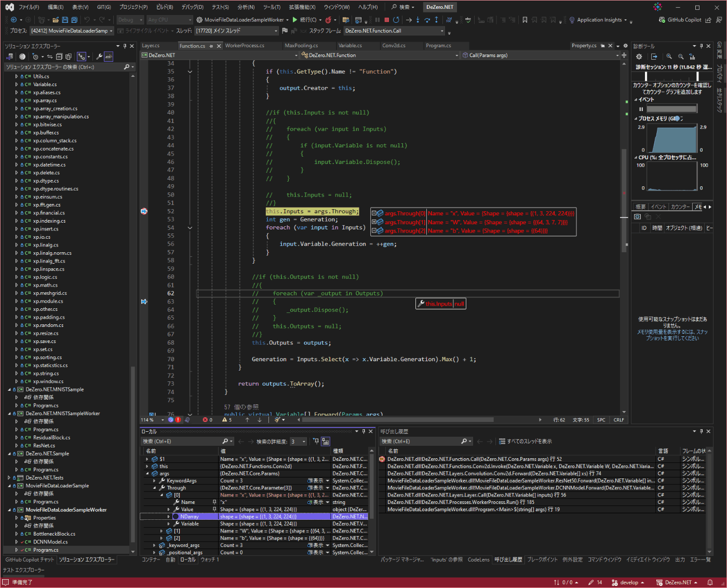Click the code cleanup broom icon
The width and height of the screenshot is (727, 588).
(278, 420)
